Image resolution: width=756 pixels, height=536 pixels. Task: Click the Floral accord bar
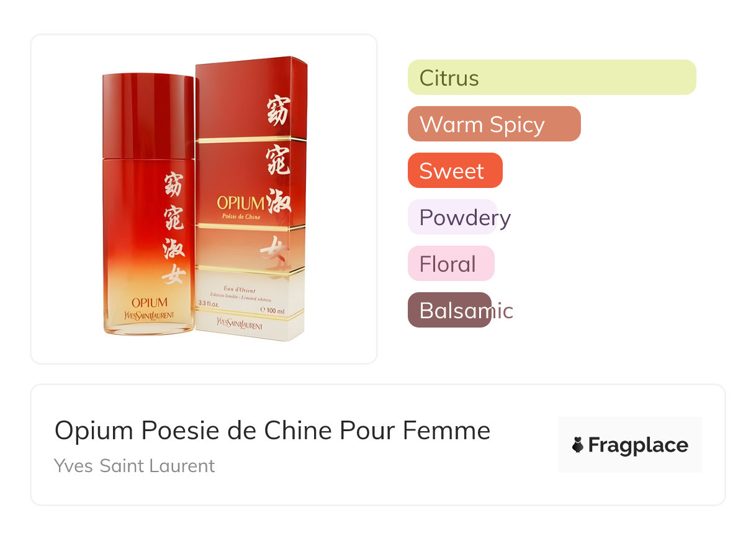(451, 264)
